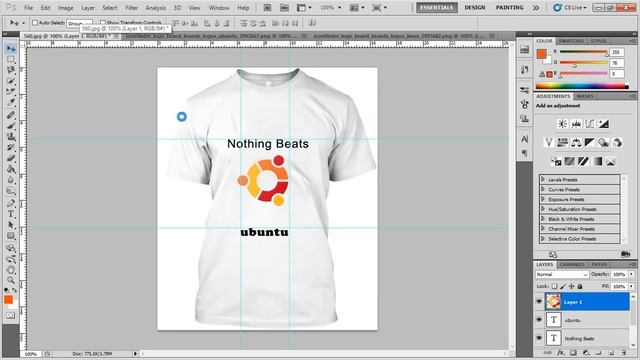Switch to the Design workspace
Screen dimensions: 640x360
click(475, 8)
